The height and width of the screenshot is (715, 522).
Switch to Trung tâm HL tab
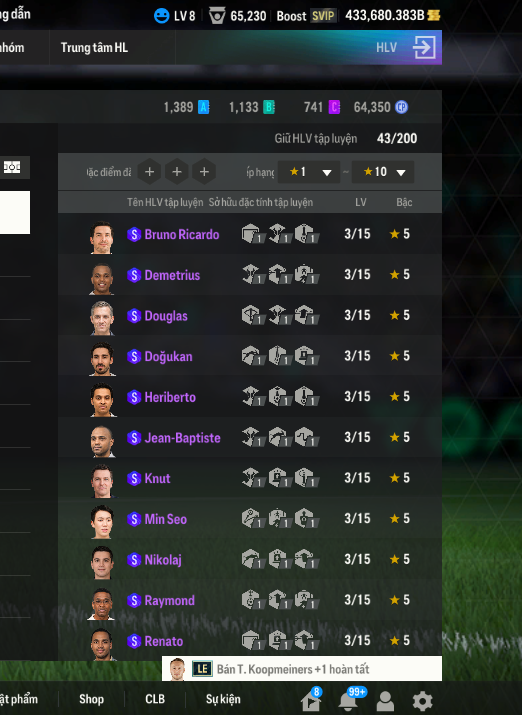coord(94,47)
